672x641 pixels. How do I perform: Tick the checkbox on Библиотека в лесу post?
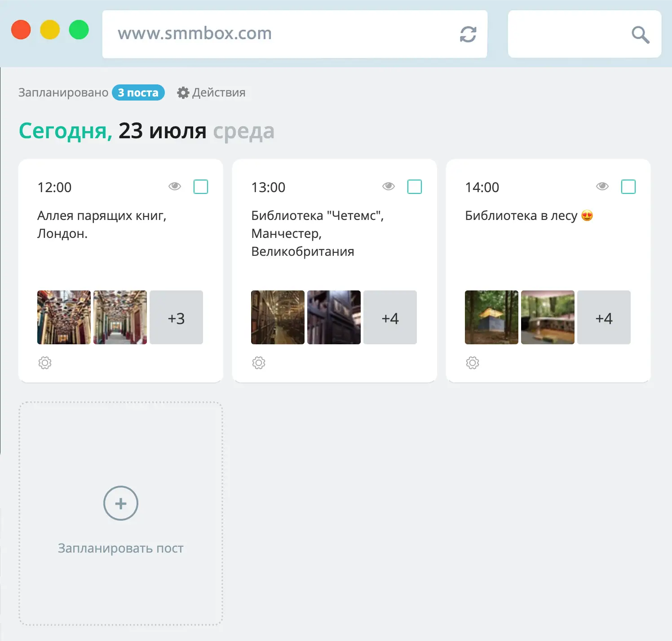[x=628, y=186]
